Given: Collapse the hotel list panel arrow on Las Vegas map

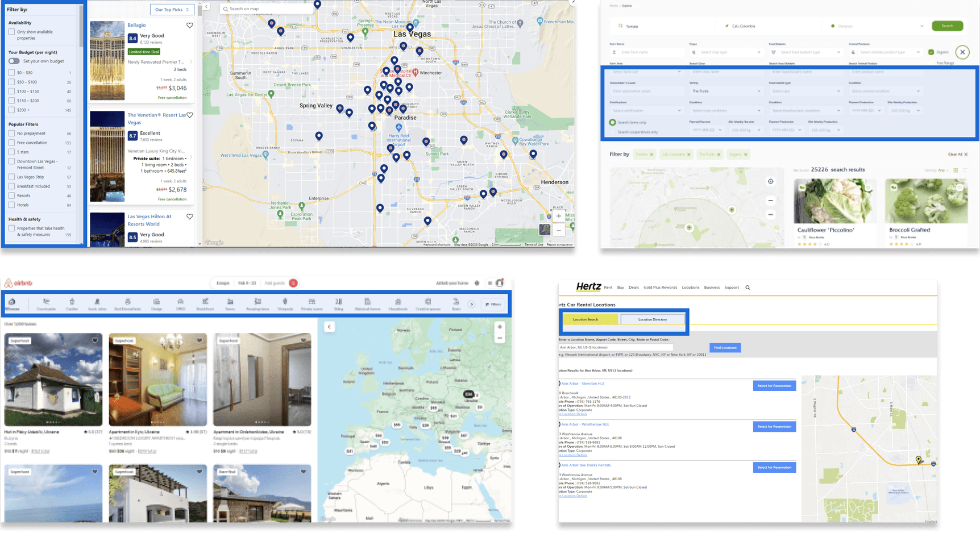Looking at the screenshot, I should [x=206, y=7].
